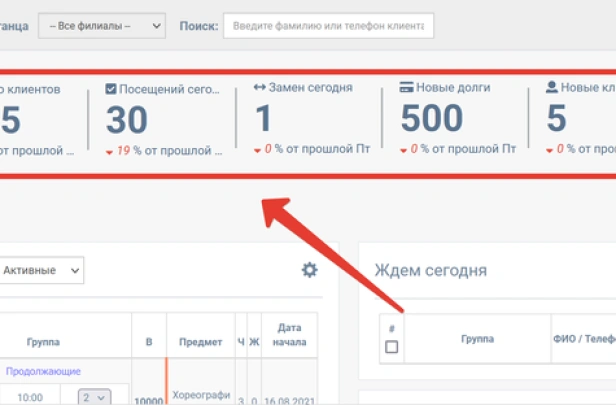The height and width of the screenshot is (405, 616).
Task: Tick the select-all checkbox in Ждем сегодня table
Action: (x=392, y=347)
